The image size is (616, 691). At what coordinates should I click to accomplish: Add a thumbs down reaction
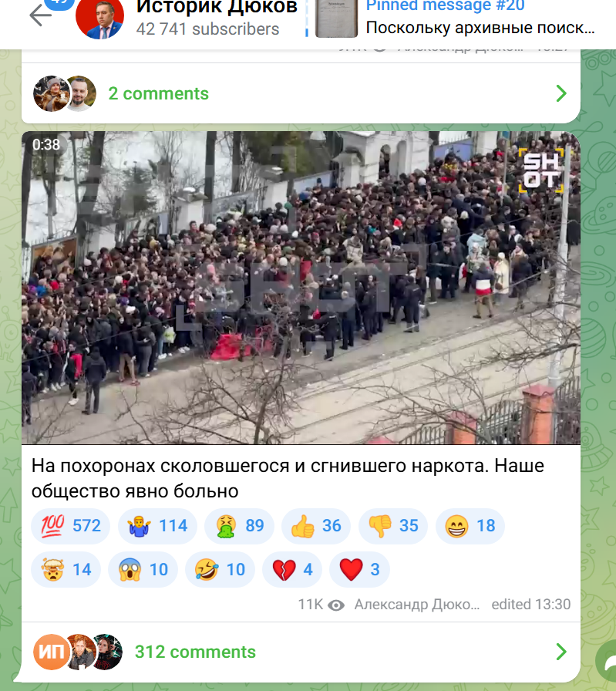point(393,526)
